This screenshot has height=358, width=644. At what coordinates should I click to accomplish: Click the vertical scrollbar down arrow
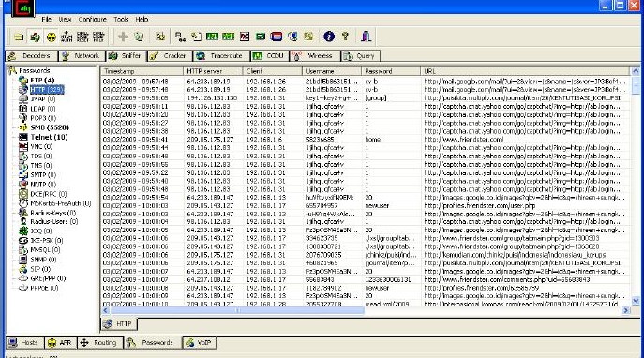coord(635,302)
